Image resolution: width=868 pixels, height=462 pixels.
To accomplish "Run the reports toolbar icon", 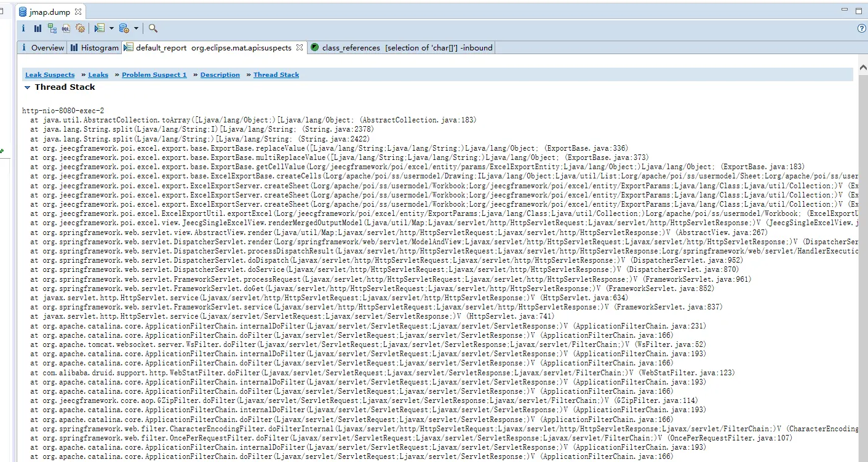I will click(100, 28).
